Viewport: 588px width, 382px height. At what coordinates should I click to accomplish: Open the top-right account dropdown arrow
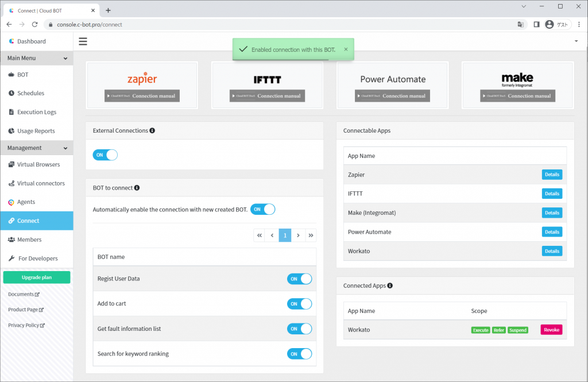click(x=577, y=41)
